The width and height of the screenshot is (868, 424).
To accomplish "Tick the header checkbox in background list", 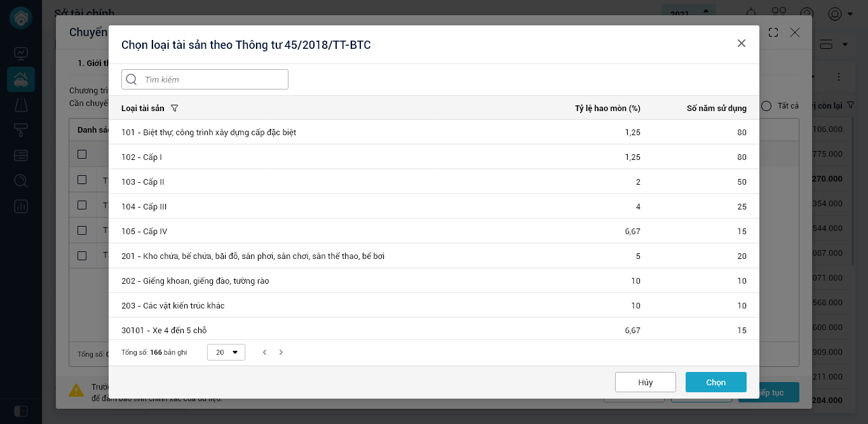I will (x=82, y=154).
